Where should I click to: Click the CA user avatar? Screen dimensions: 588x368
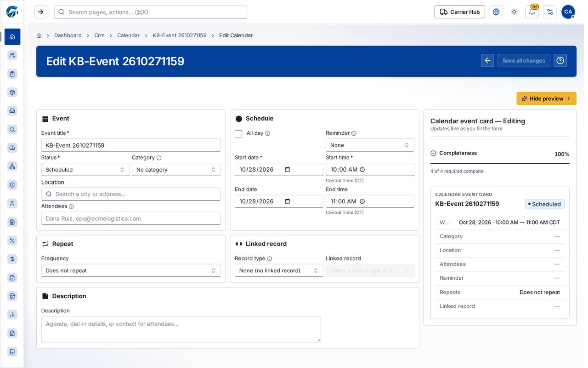[568, 12]
